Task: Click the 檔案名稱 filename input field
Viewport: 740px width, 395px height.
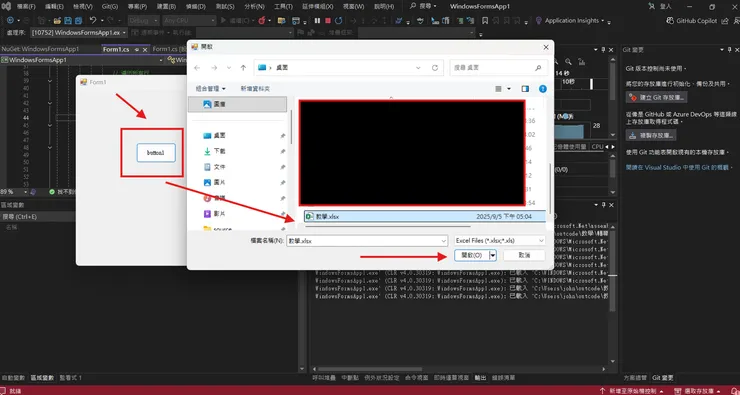Action: pos(367,241)
